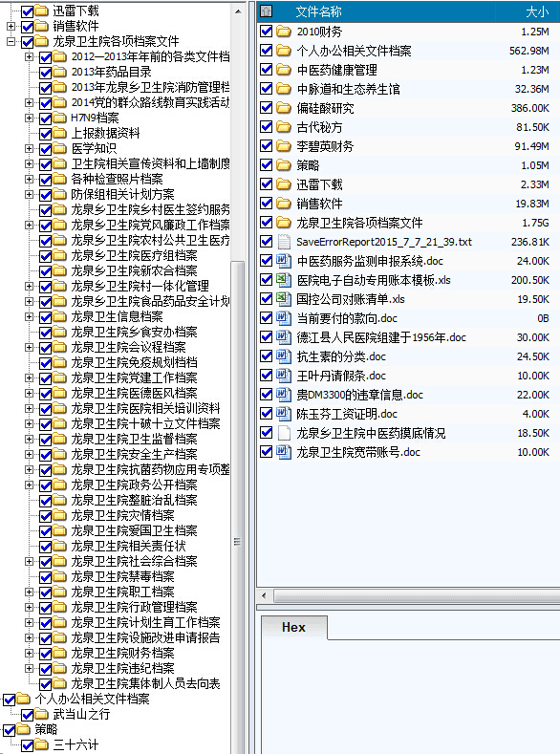Open the 李碧英财务 folder in list
This screenshot has height=754, width=560.
[x=325, y=146]
